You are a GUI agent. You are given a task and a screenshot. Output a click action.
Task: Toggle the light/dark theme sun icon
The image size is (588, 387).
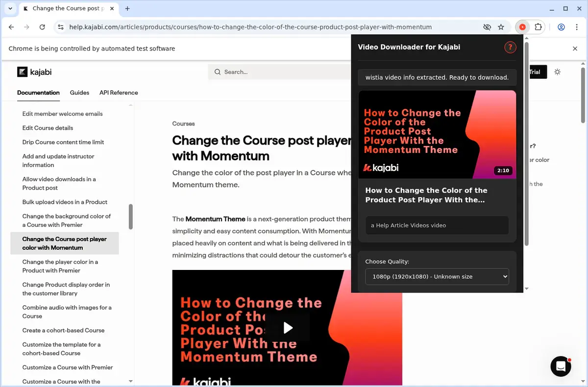[557, 72]
